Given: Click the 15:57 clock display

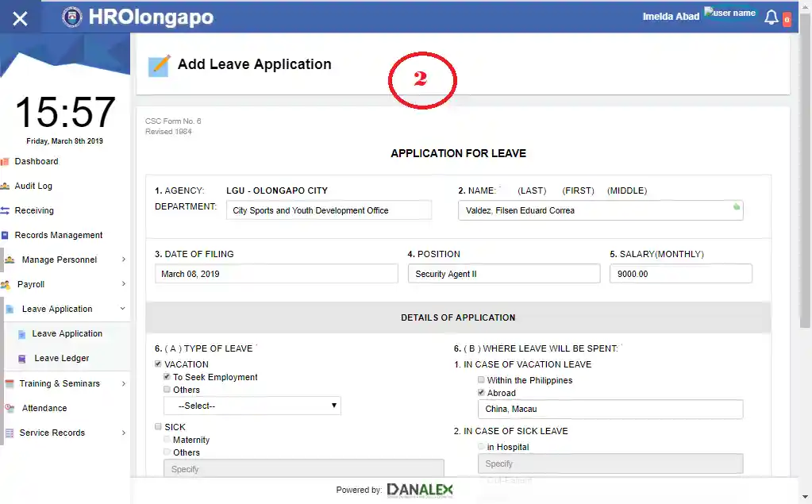Looking at the screenshot, I should 65,112.
